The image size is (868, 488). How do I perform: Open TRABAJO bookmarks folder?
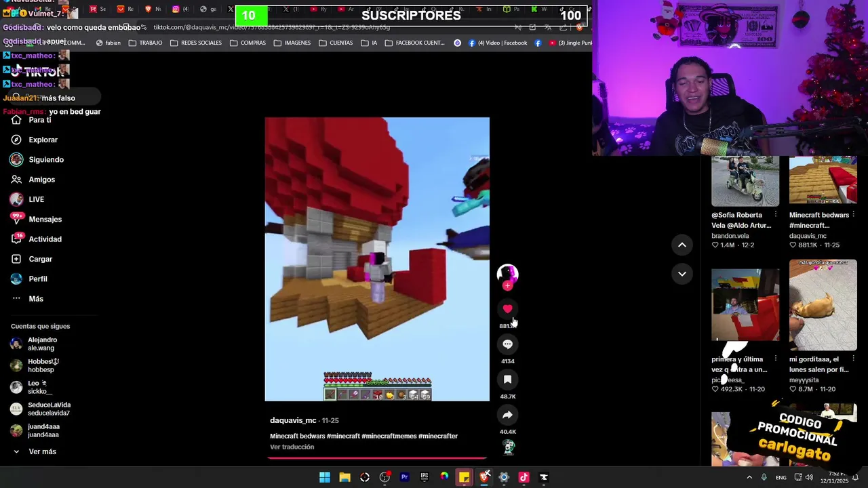click(x=145, y=43)
